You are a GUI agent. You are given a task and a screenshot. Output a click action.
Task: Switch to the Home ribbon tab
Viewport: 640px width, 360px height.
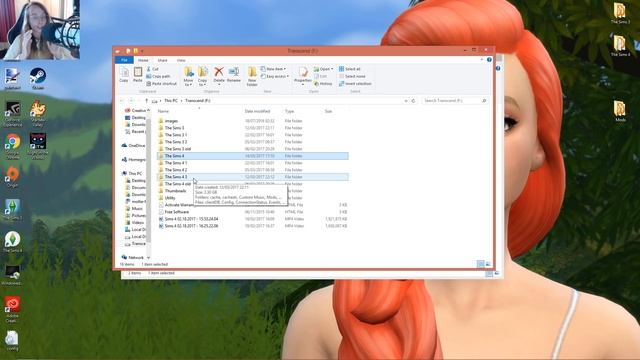[x=143, y=60]
